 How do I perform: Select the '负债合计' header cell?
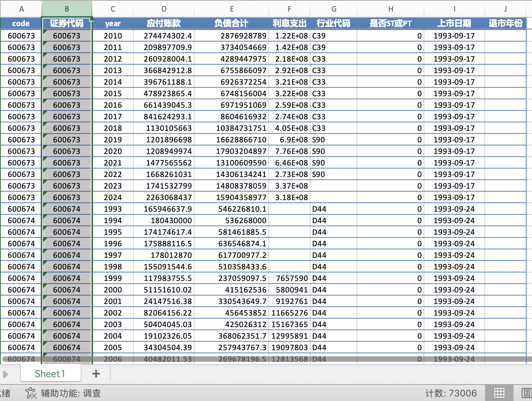pyautogui.click(x=231, y=23)
